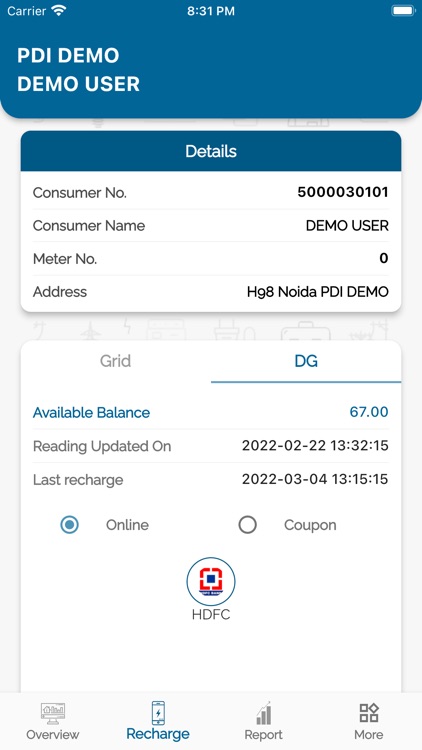This screenshot has width=422, height=750.
Task: Tap the Available Balance label
Action: tap(91, 413)
